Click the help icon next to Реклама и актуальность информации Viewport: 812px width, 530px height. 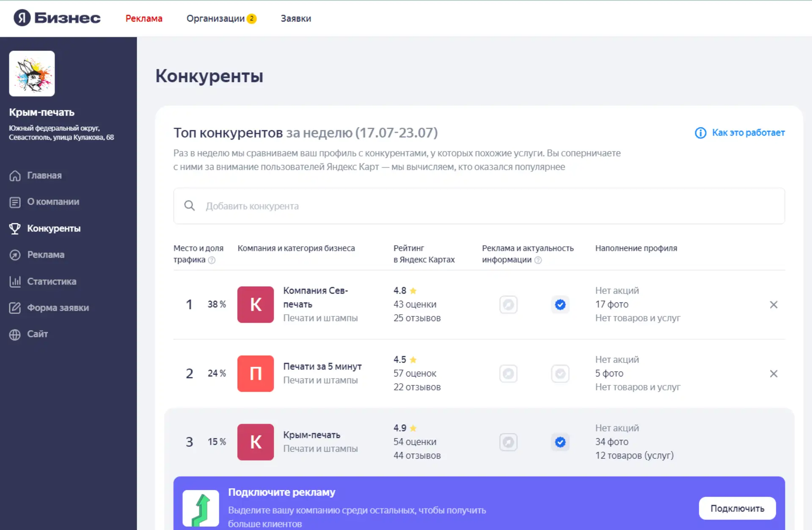click(x=538, y=260)
